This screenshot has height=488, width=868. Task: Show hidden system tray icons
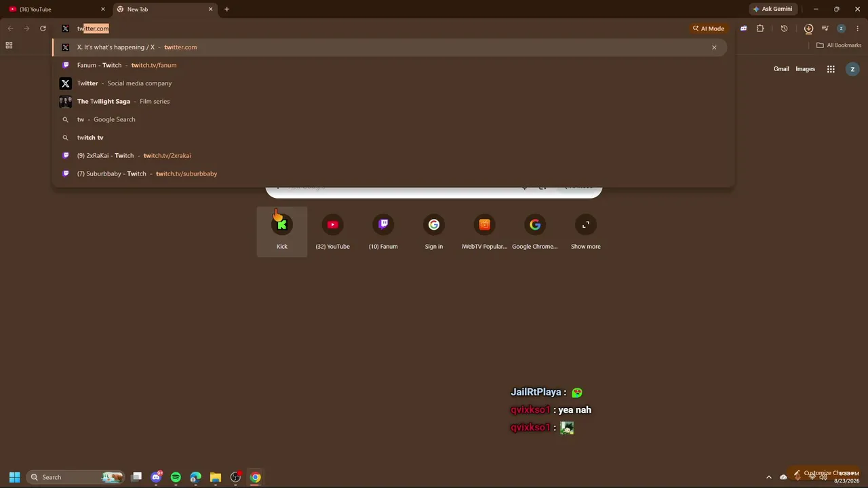click(768, 477)
